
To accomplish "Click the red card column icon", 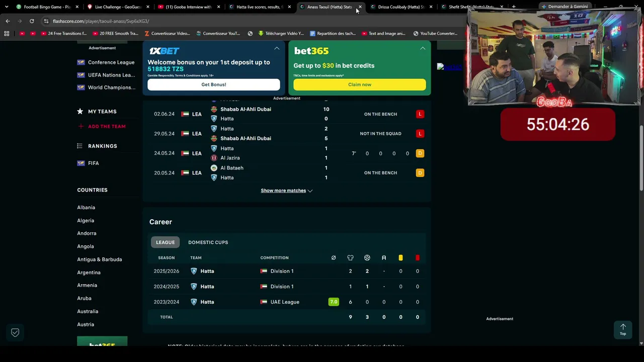I will (417, 258).
